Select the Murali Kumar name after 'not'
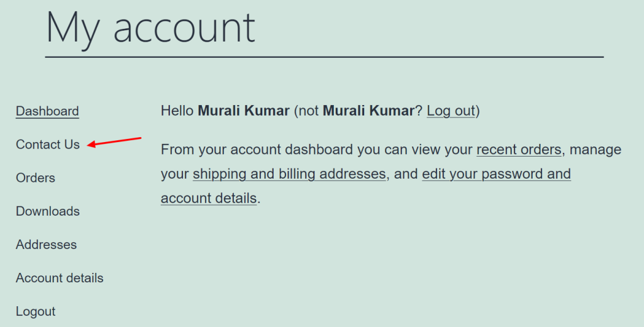This screenshot has width=644, height=327. click(369, 111)
